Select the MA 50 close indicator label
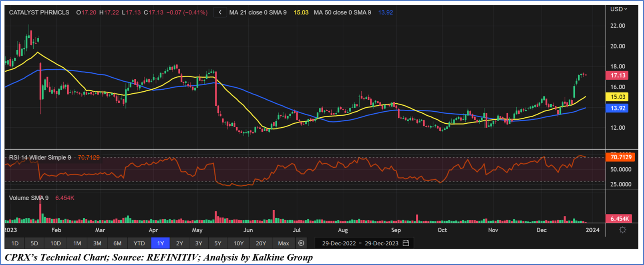Screen dimensions: 644x265 [x=342, y=12]
